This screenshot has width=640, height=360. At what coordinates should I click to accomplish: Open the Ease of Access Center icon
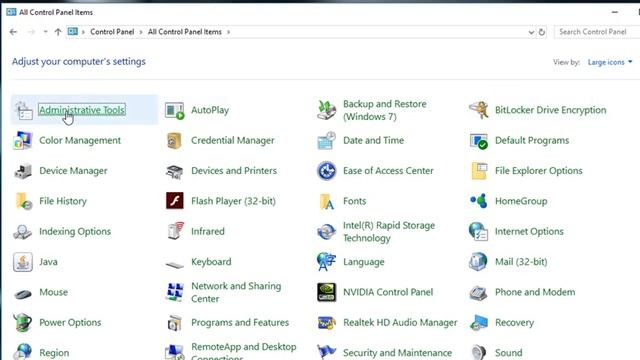tap(327, 171)
